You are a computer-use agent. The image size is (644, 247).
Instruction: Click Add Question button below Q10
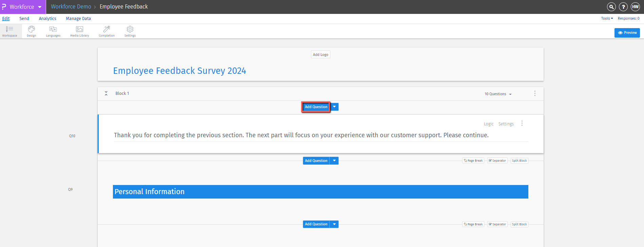tap(316, 161)
